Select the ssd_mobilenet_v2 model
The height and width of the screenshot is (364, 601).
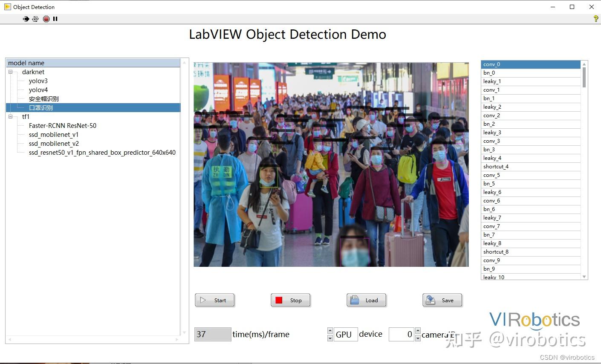click(x=54, y=143)
